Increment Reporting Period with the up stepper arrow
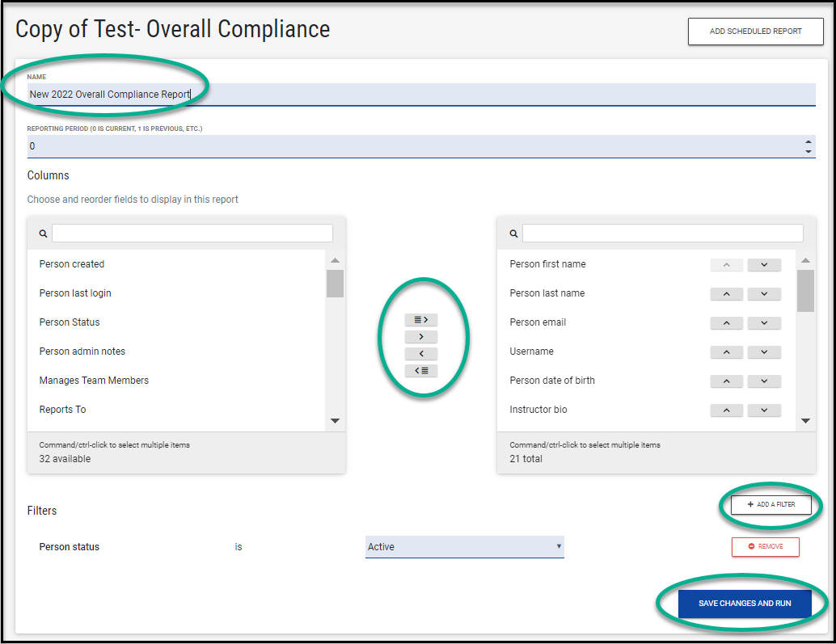The image size is (836, 644). pyautogui.click(x=808, y=142)
